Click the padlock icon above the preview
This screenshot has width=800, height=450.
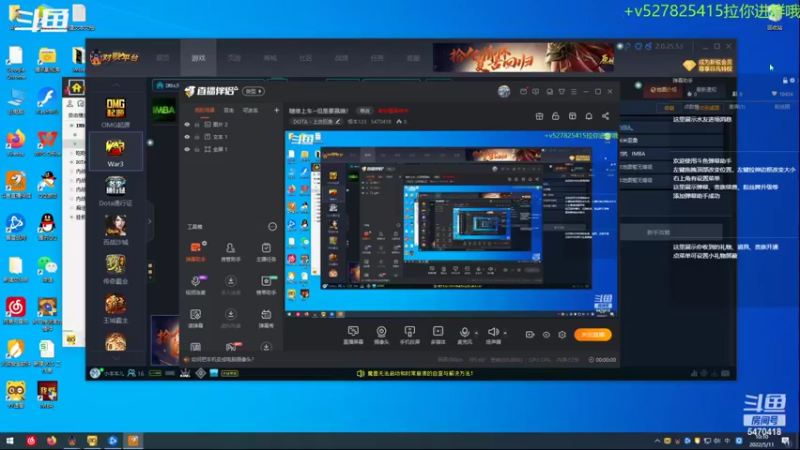(x=556, y=116)
